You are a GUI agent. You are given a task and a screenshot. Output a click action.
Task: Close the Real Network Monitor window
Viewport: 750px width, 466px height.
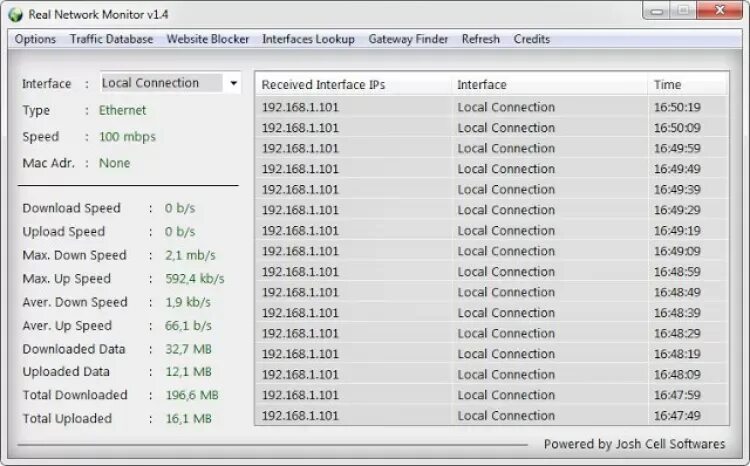click(x=719, y=11)
